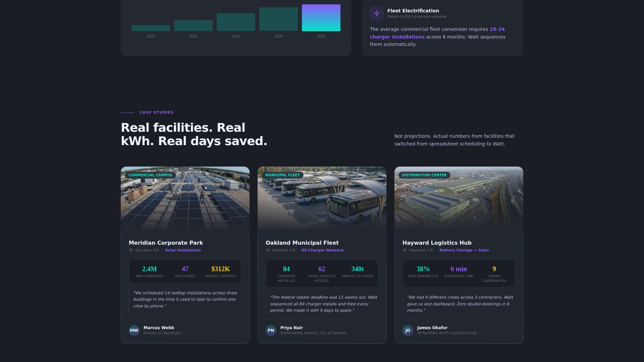Click the '18–24 charger installations' highlighted text
This screenshot has width=644, height=362.
click(437, 33)
